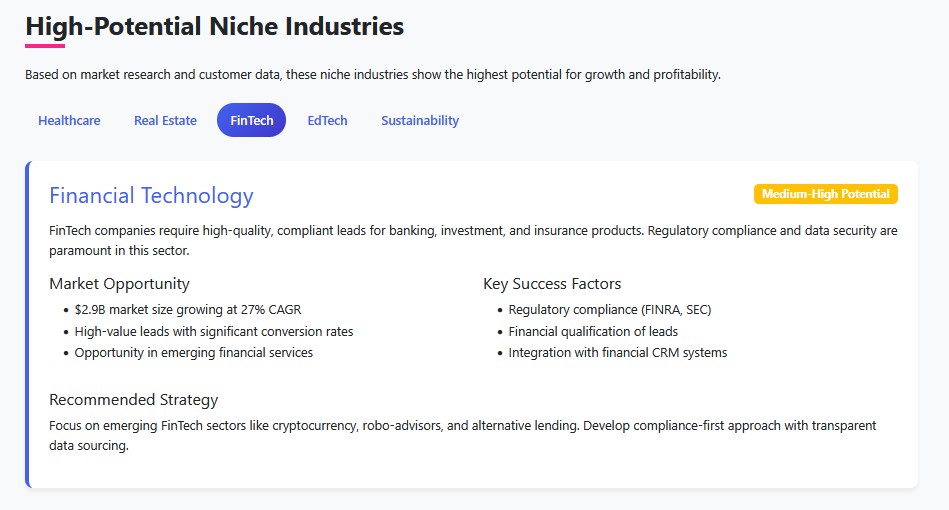Click the High-Potential Niche Industries title
Screen dimensions: 949x510
215,27
